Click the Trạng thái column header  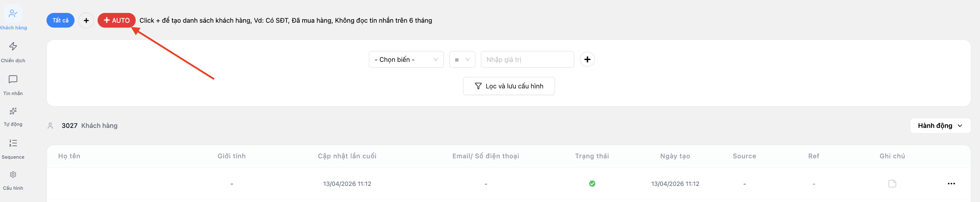click(x=592, y=156)
